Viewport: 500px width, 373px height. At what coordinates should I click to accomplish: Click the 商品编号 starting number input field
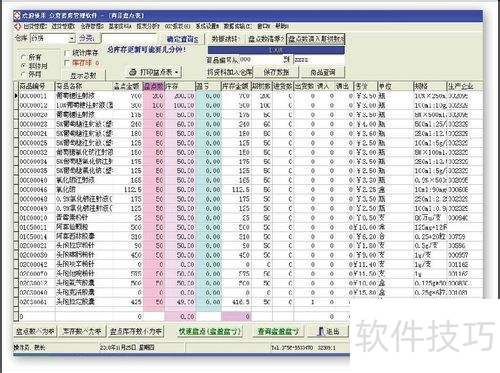260,59
